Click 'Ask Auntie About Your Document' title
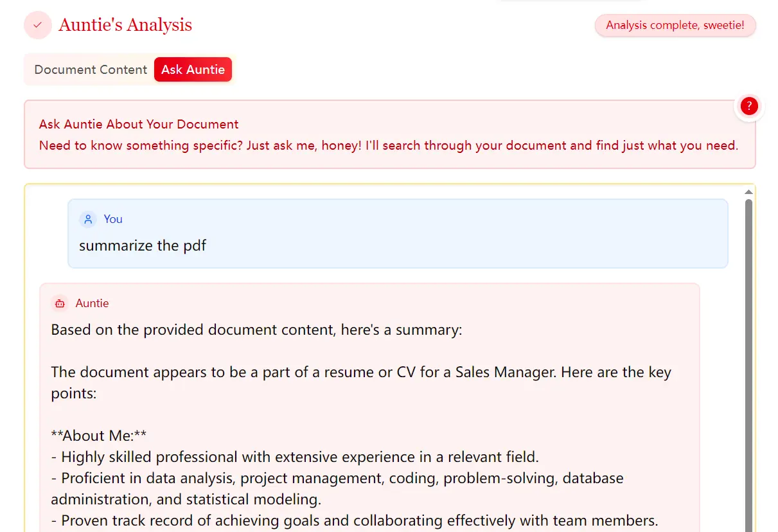This screenshot has width=778, height=532. pos(139,124)
